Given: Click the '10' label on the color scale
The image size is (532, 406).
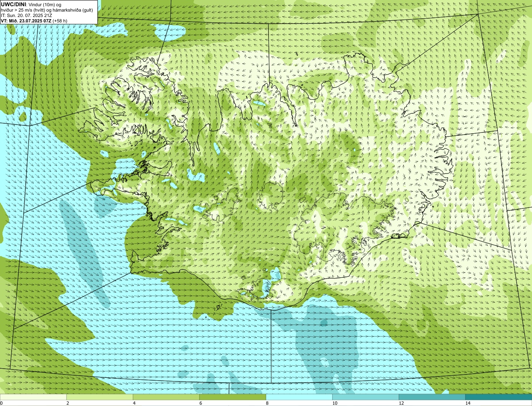Looking at the screenshot, I should [335, 403].
